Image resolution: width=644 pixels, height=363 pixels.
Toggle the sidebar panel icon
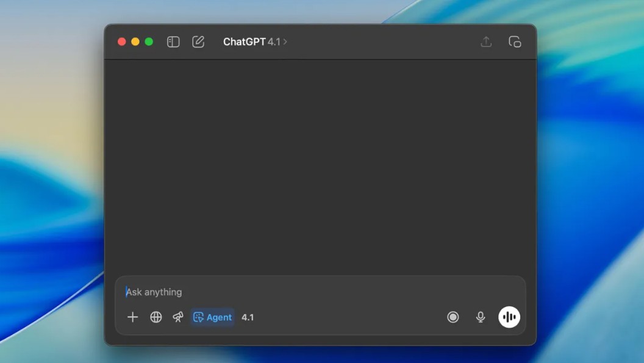click(173, 42)
